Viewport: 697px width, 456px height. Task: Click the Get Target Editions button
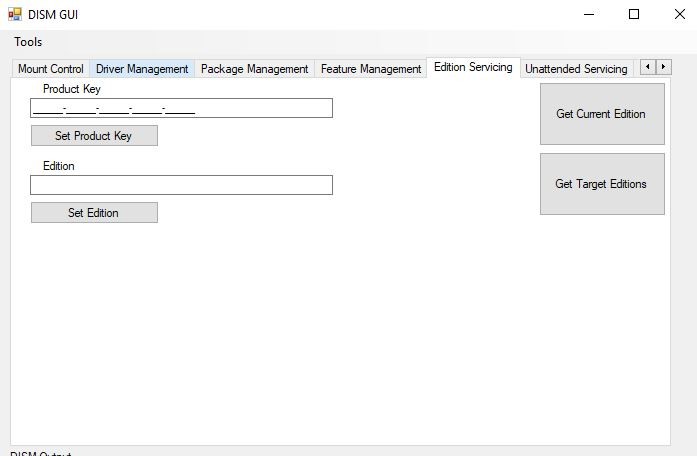pos(601,184)
